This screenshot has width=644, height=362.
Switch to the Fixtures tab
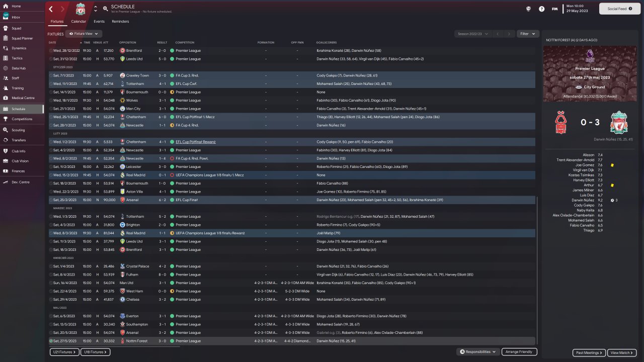(x=57, y=22)
